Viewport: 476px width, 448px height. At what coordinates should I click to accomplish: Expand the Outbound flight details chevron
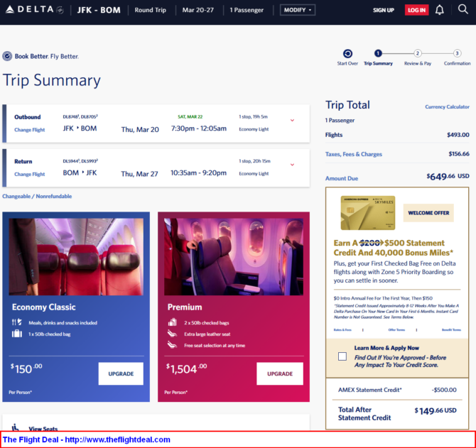coord(292,121)
